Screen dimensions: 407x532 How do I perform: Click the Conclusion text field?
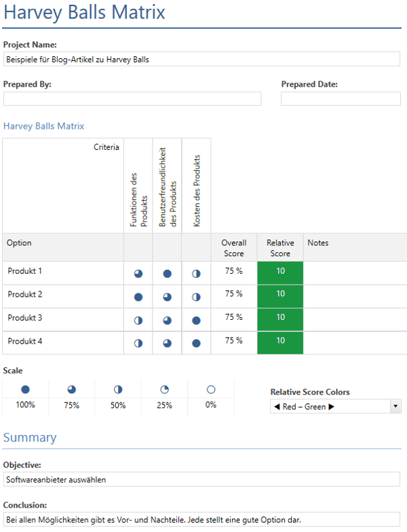pos(201,519)
